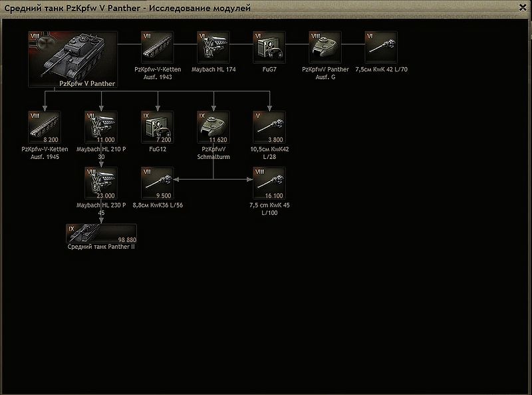Select the PzKpfwV Panther Ausf. G turret icon
This screenshot has width=532, height=395.
click(x=325, y=47)
